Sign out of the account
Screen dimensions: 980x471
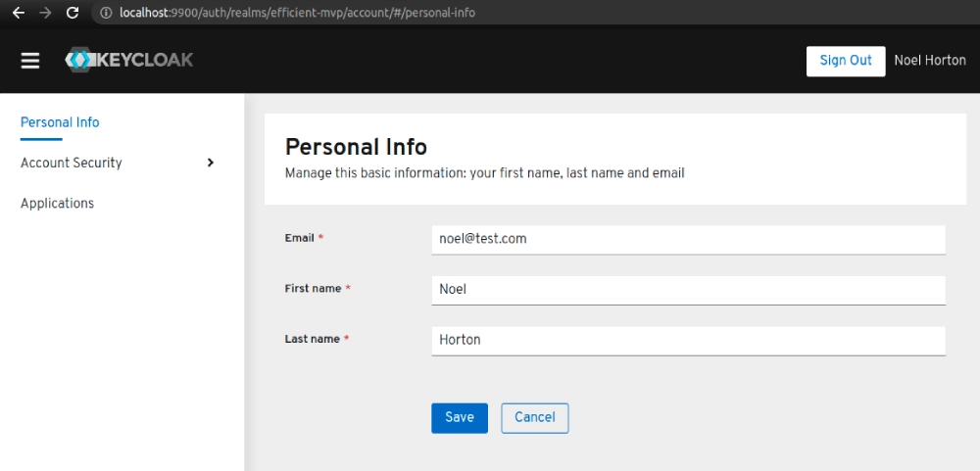click(846, 62)
